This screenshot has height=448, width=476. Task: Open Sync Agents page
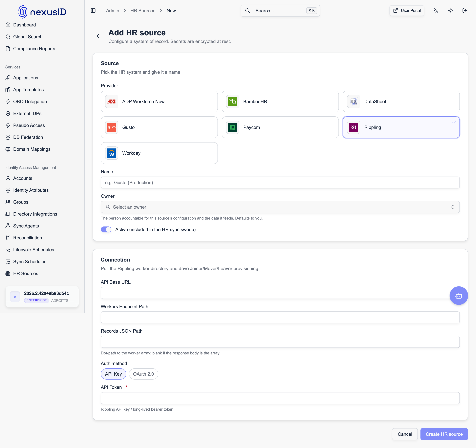pyautogui.click(x=42, y=226)
